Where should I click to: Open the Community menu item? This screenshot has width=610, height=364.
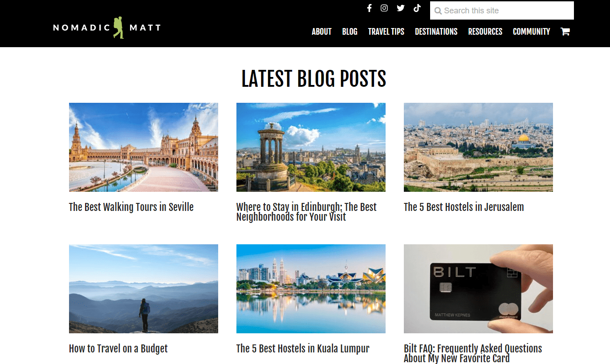pyautogui.click(x=531, y=32)
